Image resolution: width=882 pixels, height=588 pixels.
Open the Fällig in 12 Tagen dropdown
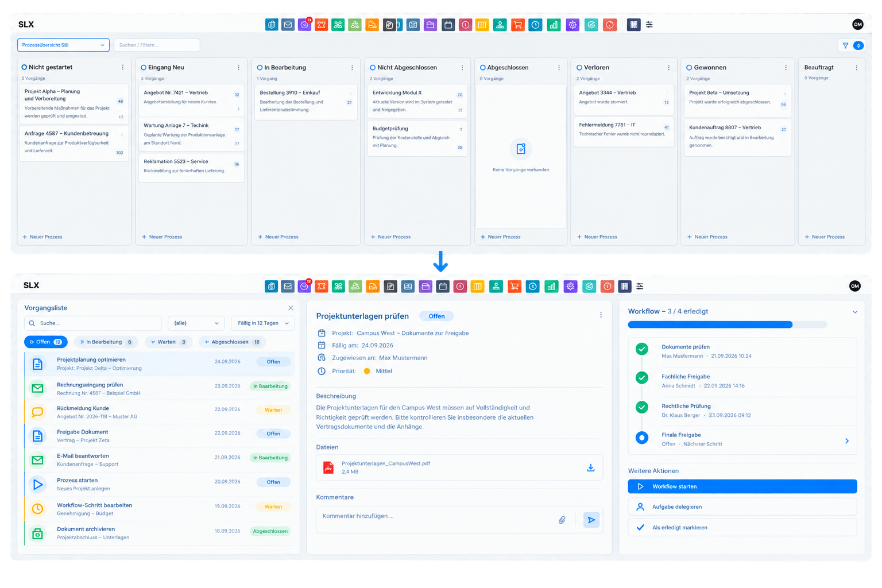tap(263, 323)
